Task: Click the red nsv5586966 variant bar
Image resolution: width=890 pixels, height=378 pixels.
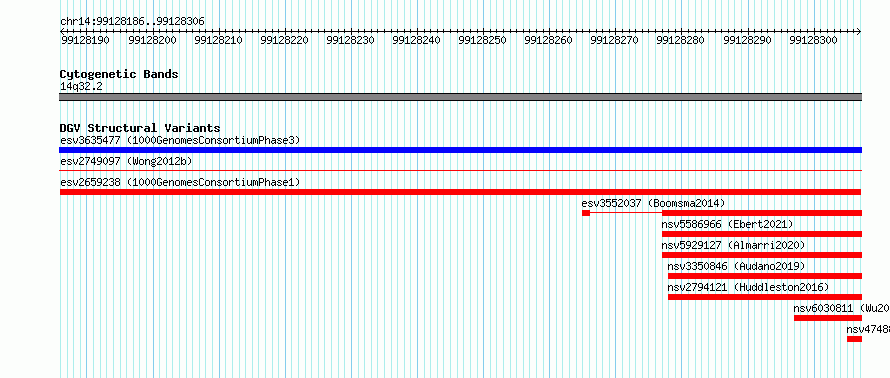Action: 762,234
